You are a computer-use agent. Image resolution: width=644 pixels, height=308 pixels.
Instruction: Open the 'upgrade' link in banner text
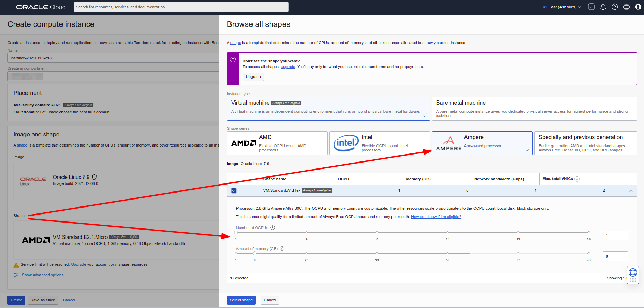pyautogui.click(x=288, y=67)
